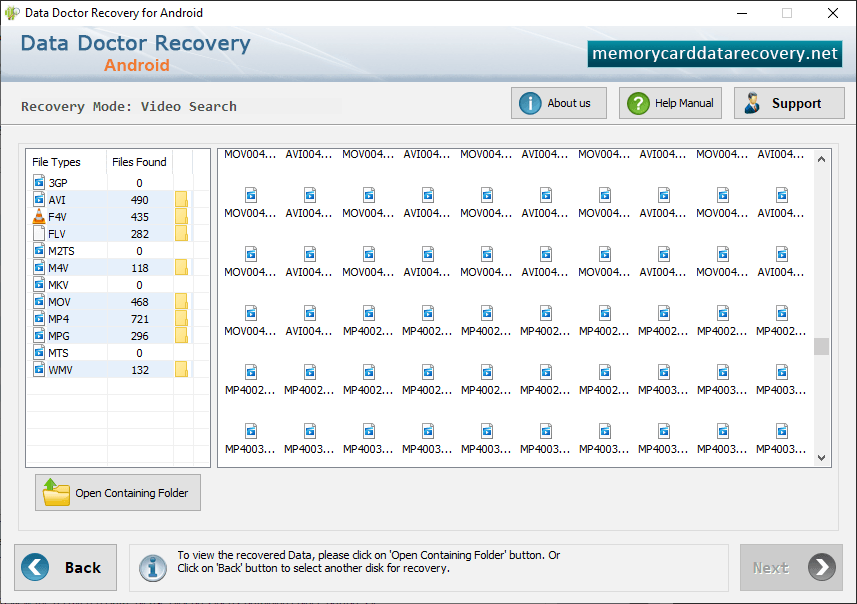The height and width of the screenshot is (604, 857).
Task: Click the 118 count in the M4V row
Action: pyautogui.click(x=139, y=268)
